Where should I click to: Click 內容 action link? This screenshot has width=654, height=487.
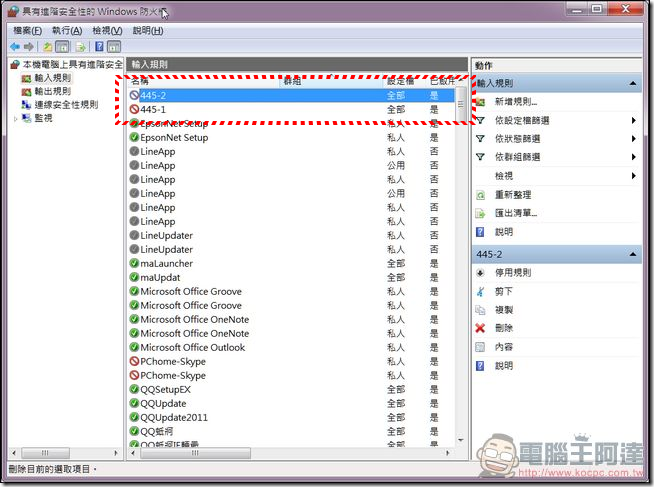pyautogui.click(x=504, y=347)
